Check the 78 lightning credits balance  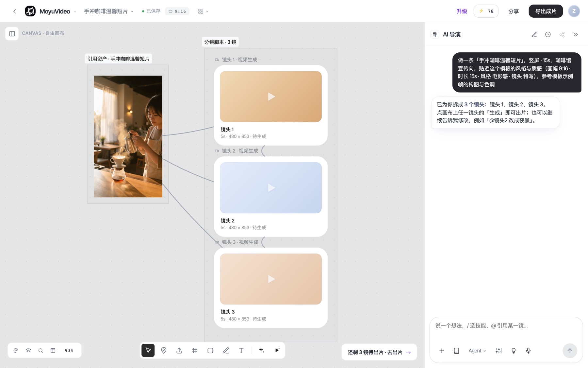[x=486, y=11]
